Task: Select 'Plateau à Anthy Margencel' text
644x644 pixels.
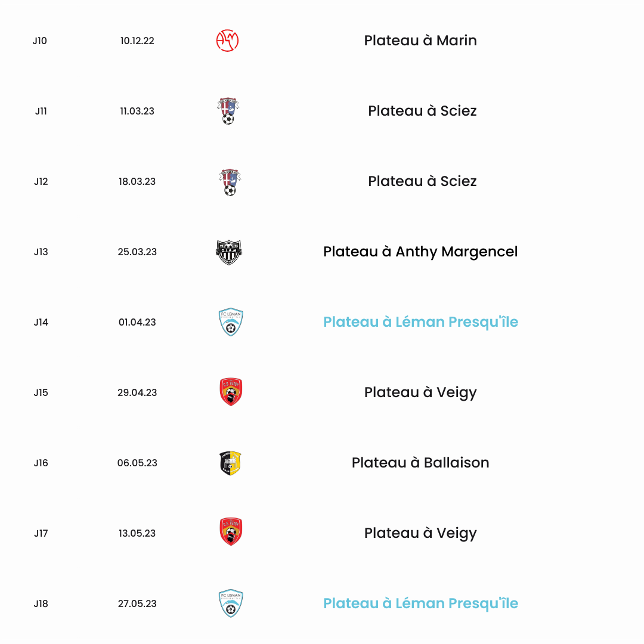Action: click(420, 252)
